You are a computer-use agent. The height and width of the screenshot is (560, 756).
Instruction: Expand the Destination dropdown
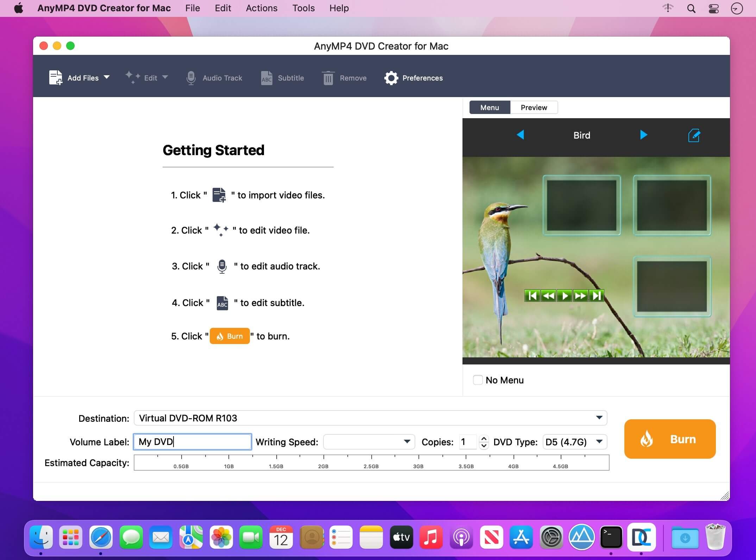pyautogui.click(x=599, y=418)
